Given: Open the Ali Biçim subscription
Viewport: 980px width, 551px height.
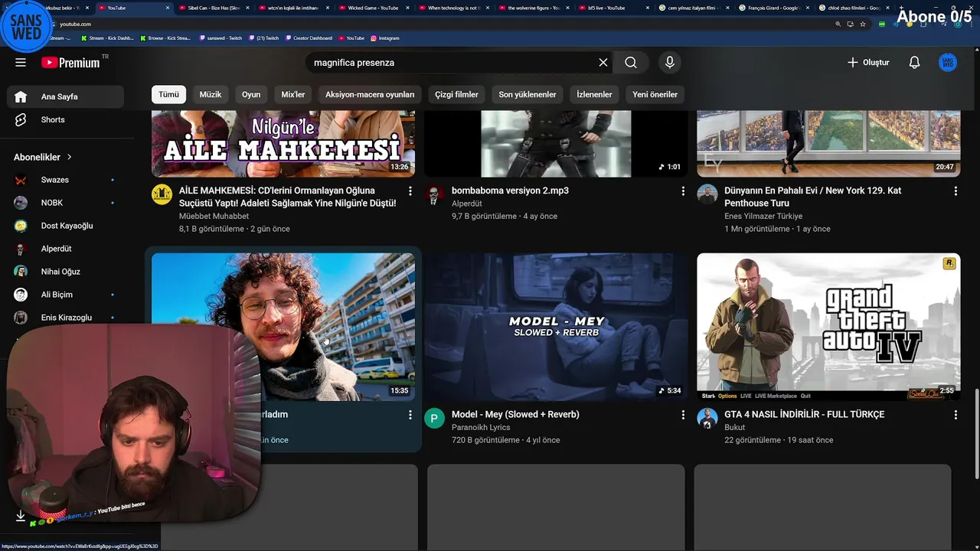Looking at the screenshot, I should (65, 295).
